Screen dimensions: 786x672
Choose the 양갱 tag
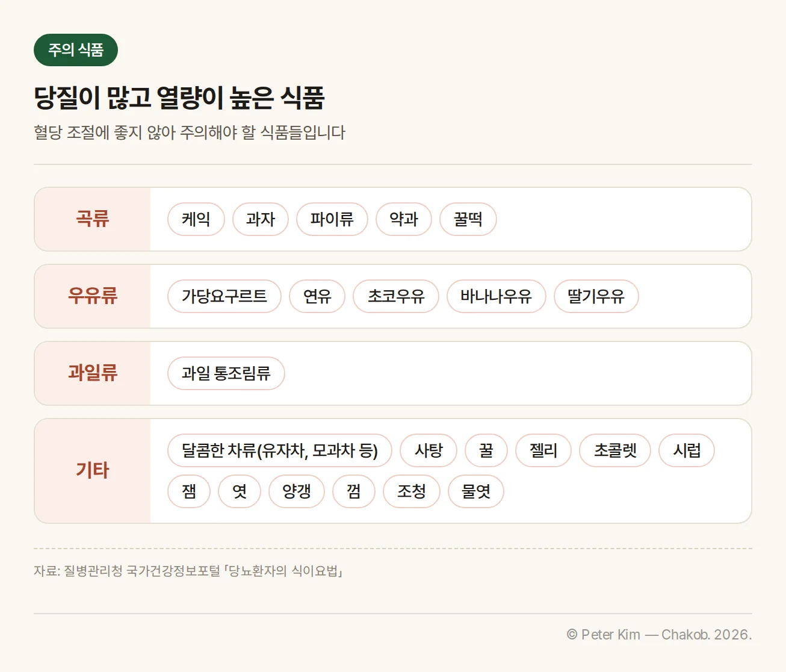click(297, 491)
